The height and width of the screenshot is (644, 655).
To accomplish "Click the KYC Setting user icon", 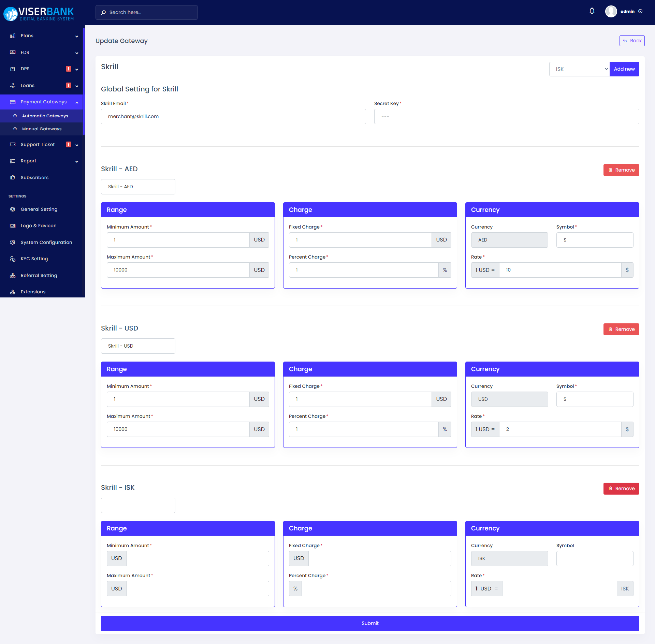I will pyautogui.click(x=13, y=259).
